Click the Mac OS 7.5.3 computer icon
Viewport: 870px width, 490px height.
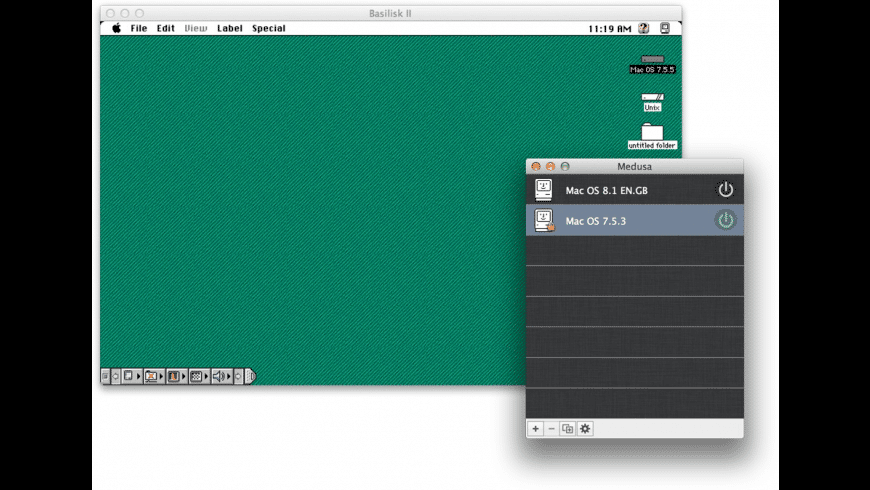(x=544, y=220)
